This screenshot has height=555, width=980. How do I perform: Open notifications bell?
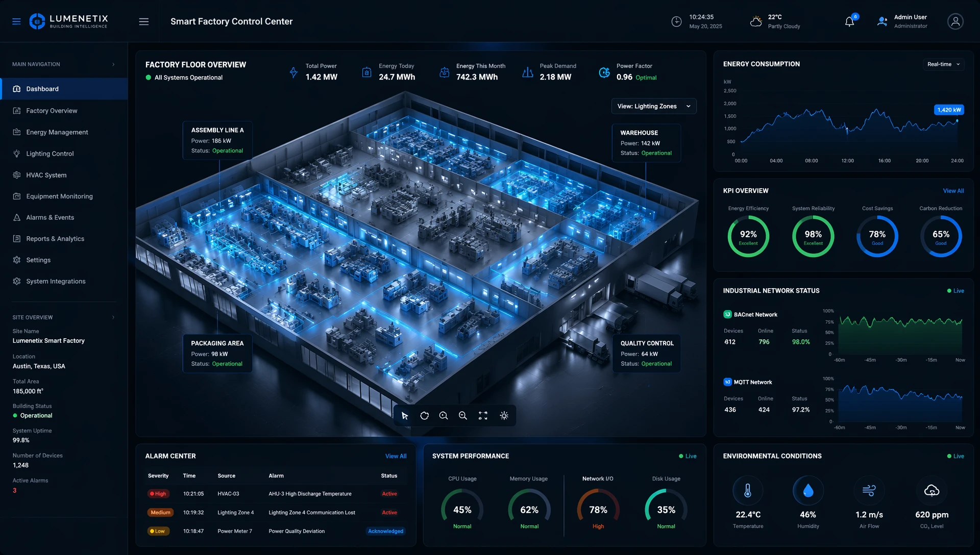click(x=849, y=21)
